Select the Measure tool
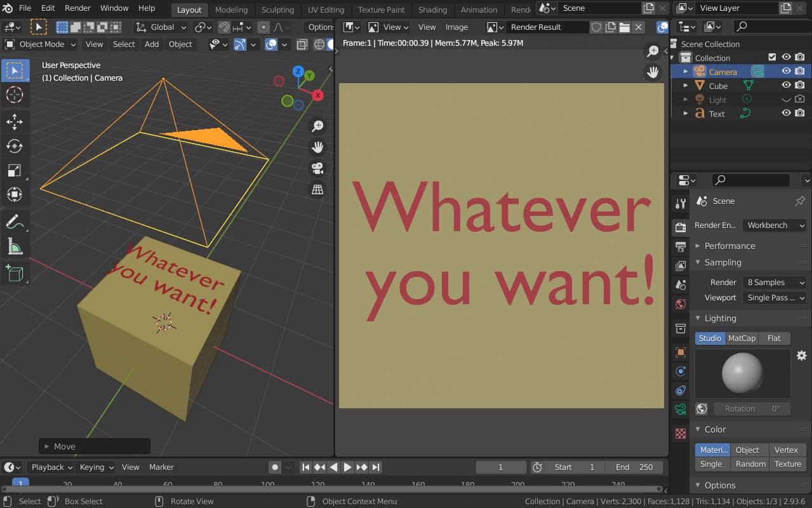Viewport: 812px width, 508px height. tap(15, 246)
